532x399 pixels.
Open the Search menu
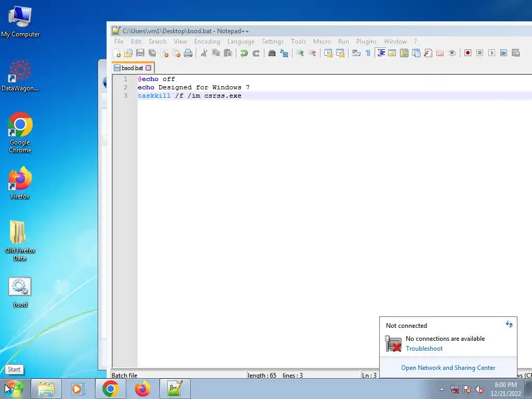point(157,42)
